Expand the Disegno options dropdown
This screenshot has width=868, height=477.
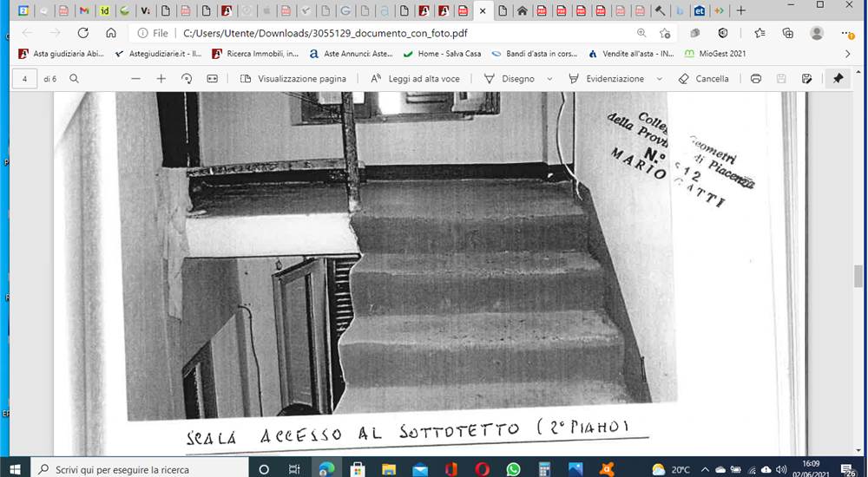tap(549, 79)
